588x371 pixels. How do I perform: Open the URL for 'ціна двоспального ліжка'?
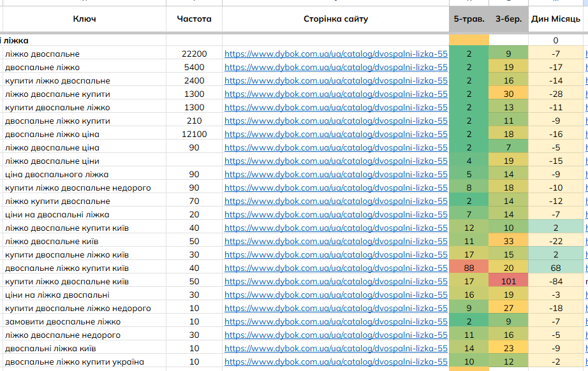[x=335, y=175]
